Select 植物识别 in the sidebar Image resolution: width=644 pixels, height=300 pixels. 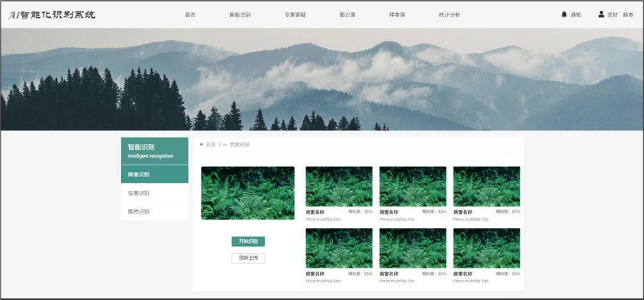pyautogui.click(x=154, y=211)
